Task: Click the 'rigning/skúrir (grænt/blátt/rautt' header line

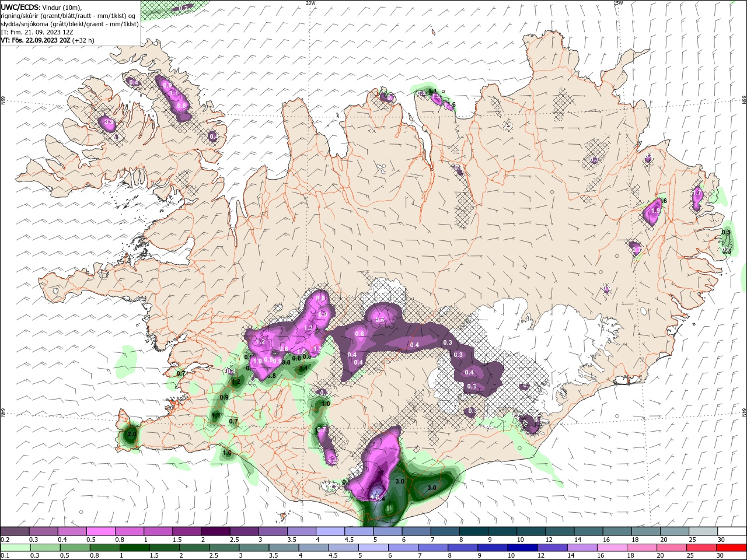Action: 69,16
